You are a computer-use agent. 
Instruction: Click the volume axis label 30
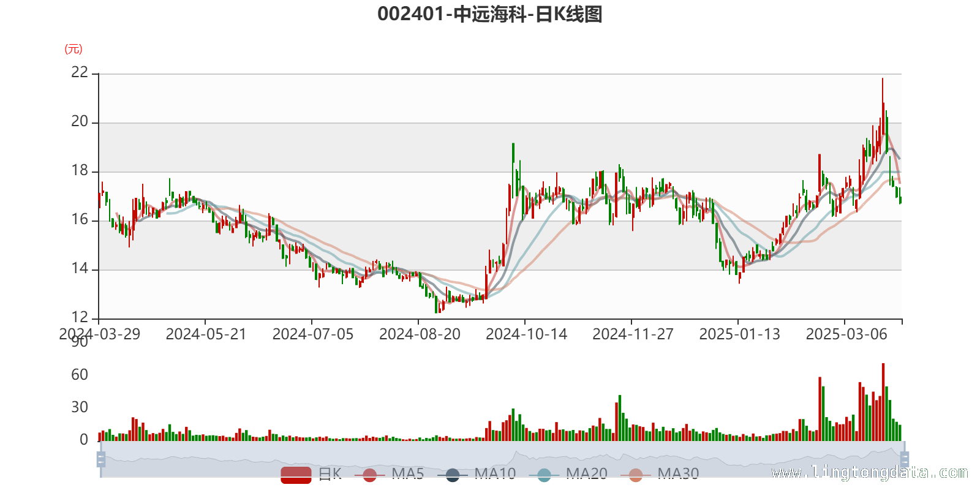[x=80, y=407]
